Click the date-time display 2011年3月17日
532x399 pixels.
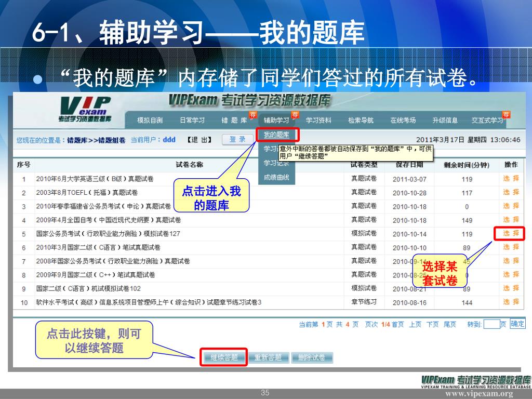[468, 140]
